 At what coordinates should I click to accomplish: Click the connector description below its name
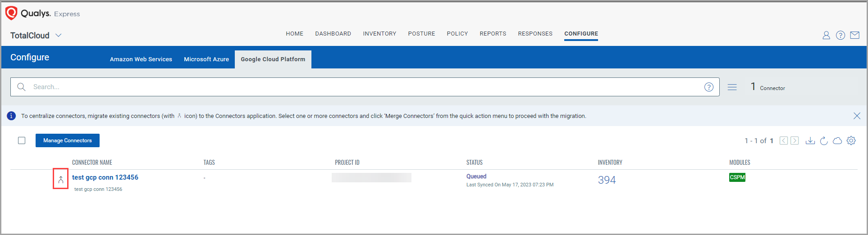coord(98,189)
